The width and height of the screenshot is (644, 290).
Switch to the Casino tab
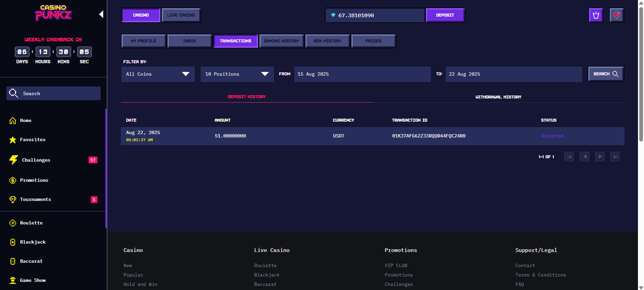[x=141, y=15]
